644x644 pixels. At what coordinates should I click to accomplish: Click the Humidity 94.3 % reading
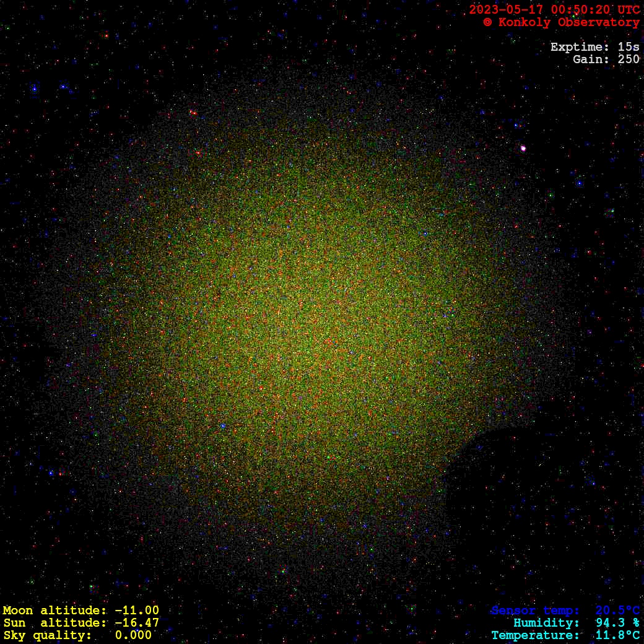point(576,623)
